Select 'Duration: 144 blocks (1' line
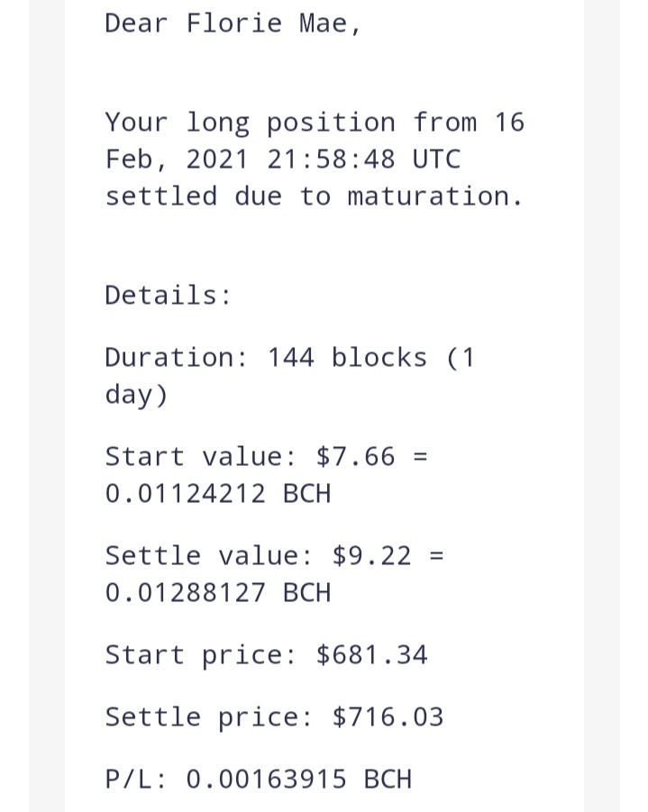Image resolution: width=648 pixels, height=812 pixels. [289, 357]
